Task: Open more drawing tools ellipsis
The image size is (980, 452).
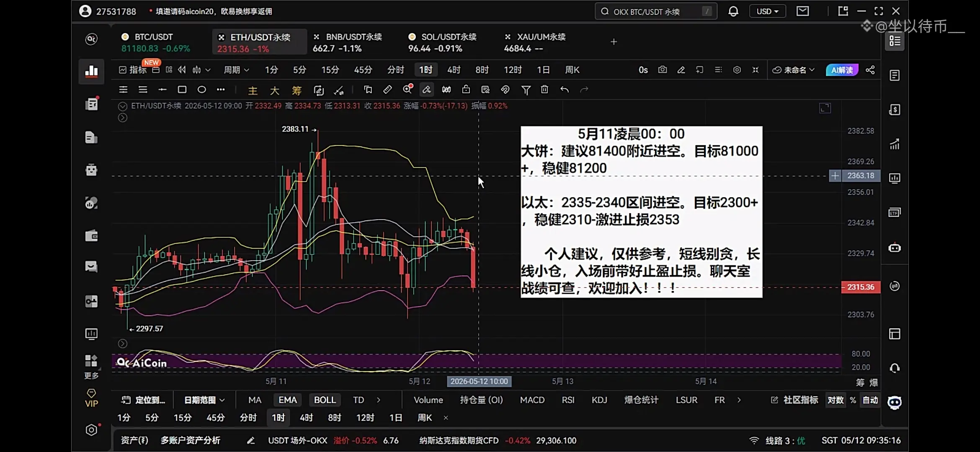Action: 221,90
